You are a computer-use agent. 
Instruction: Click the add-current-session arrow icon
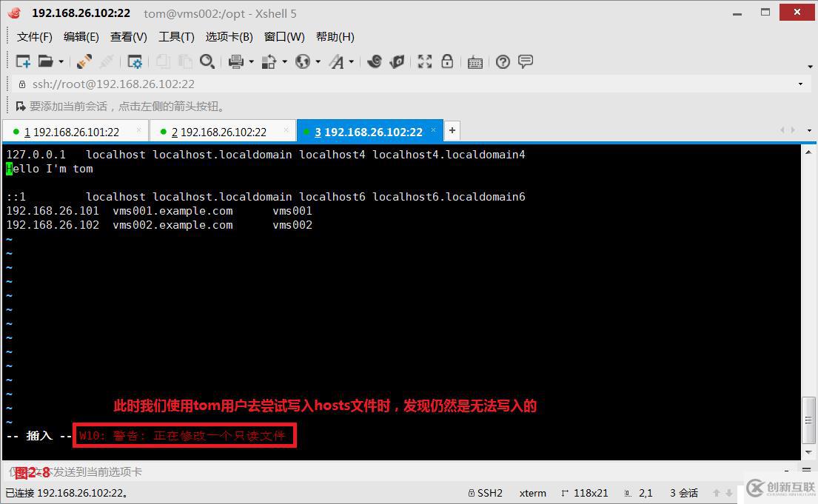point(21,107)
